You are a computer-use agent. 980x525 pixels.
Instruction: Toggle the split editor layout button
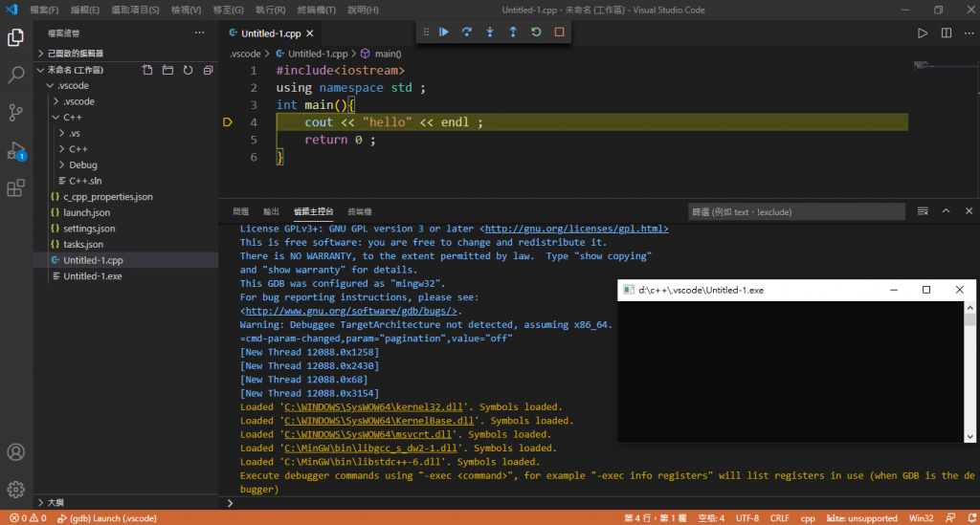click(947, 33)
